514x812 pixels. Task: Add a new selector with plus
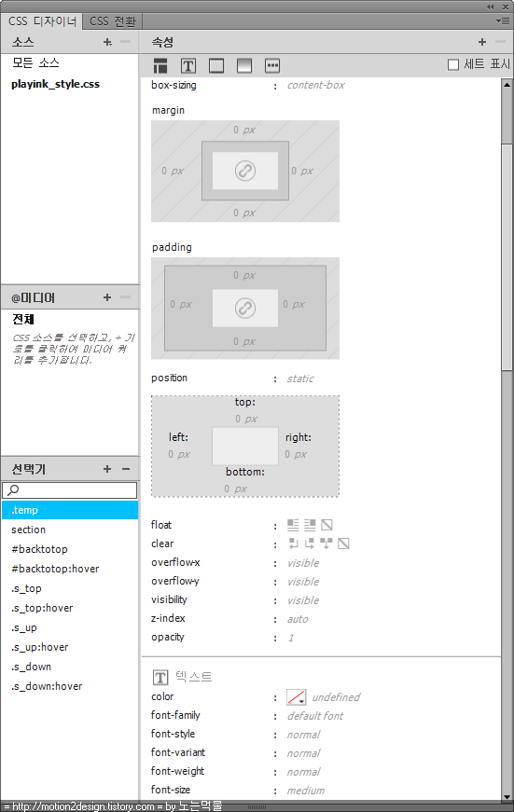pos(107,469)
